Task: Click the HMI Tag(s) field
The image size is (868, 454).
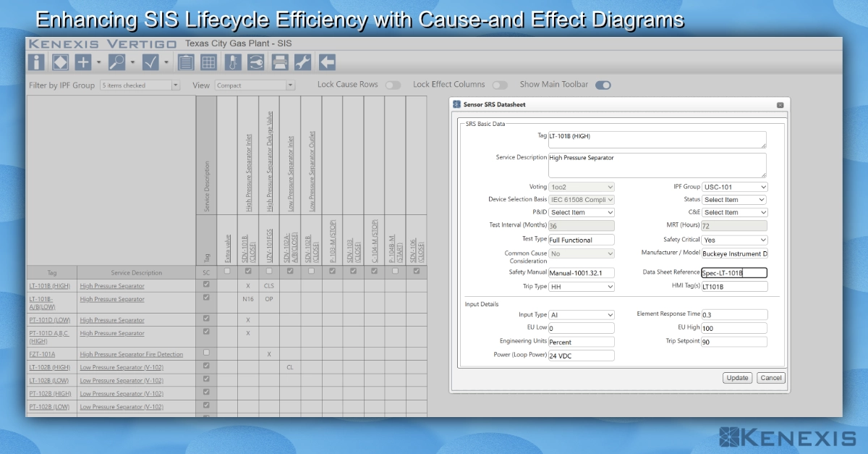Action: click(735, 287)
